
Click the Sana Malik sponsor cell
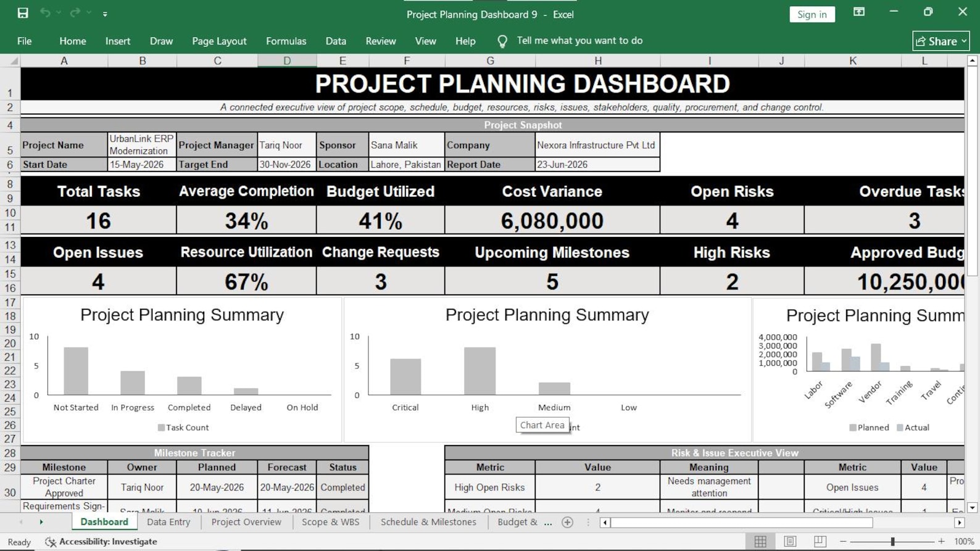[407, 145]
